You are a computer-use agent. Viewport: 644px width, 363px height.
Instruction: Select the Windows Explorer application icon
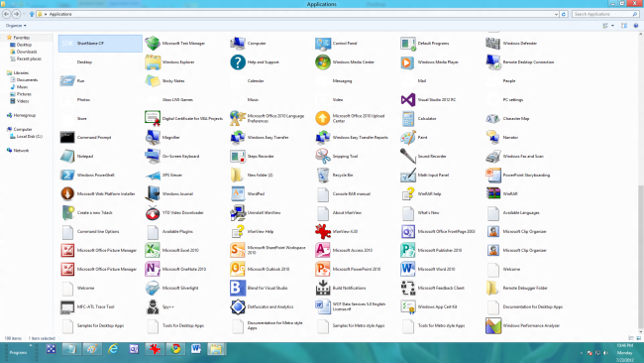click(x=153, y=62)
